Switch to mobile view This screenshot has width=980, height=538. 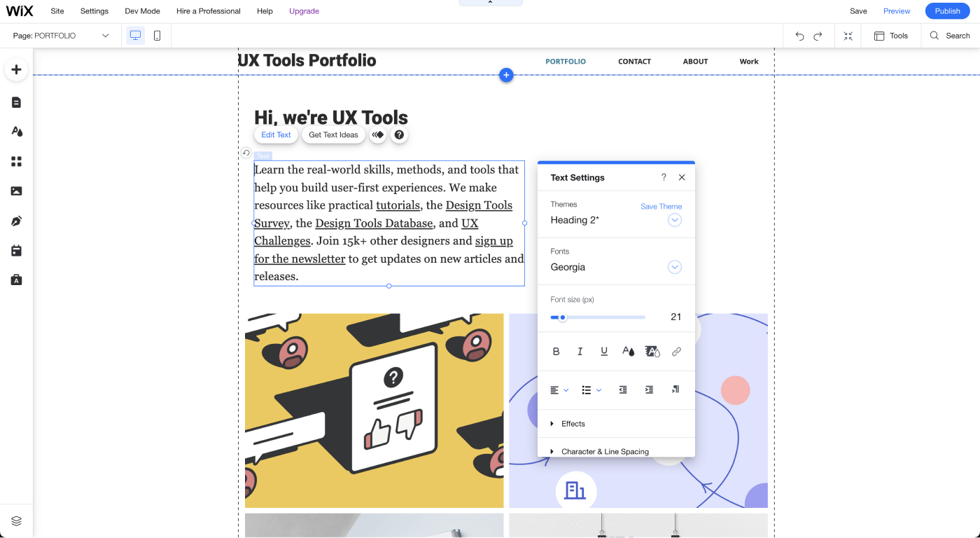(x=157, y=36)
